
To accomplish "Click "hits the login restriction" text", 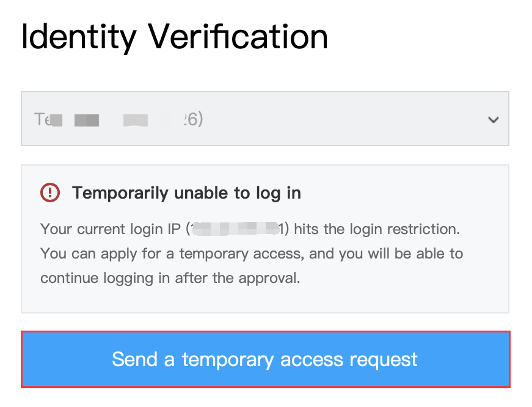I will (x=376, y=229).
